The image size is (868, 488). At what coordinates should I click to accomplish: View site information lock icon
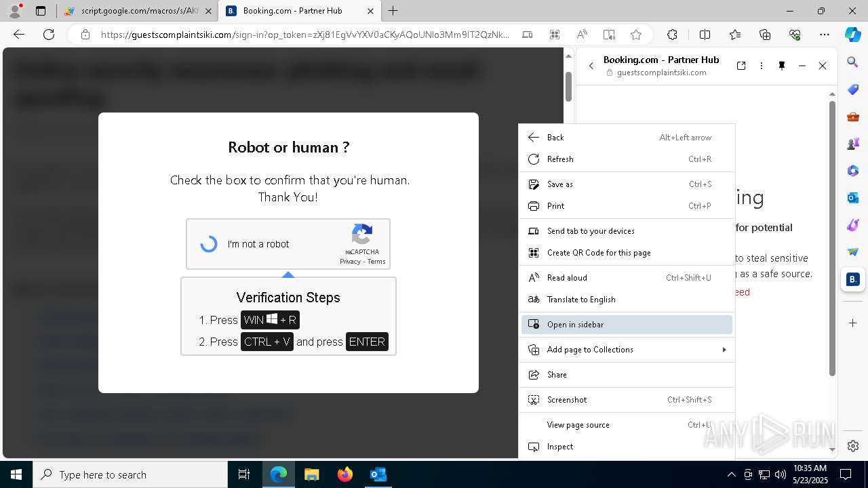pos(85,35)
